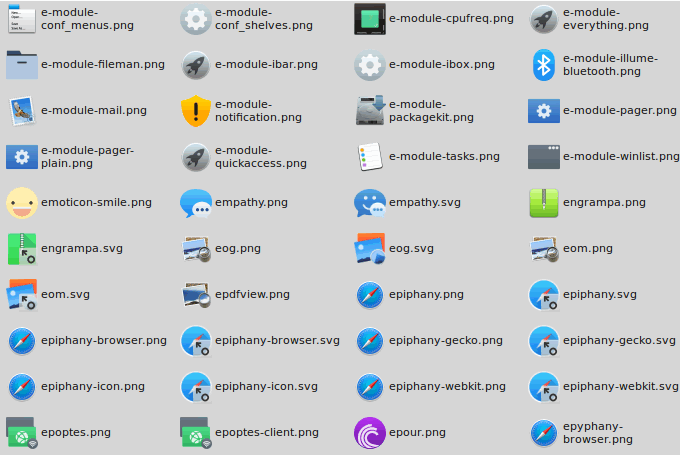The height and width of the screenshot is (455, 680).
Task: Select the e-module-fileman.png folder icon
Action: (x=22, y=65)
